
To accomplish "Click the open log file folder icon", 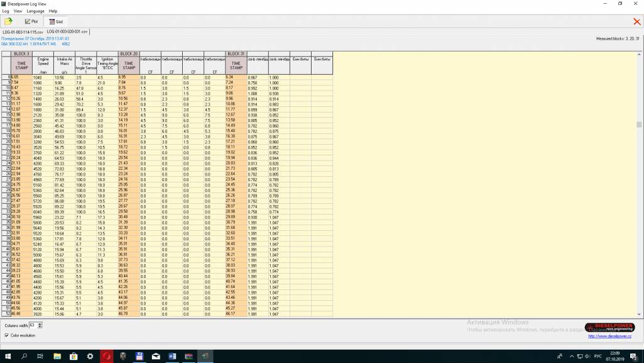I will click(x=9, y=21).
